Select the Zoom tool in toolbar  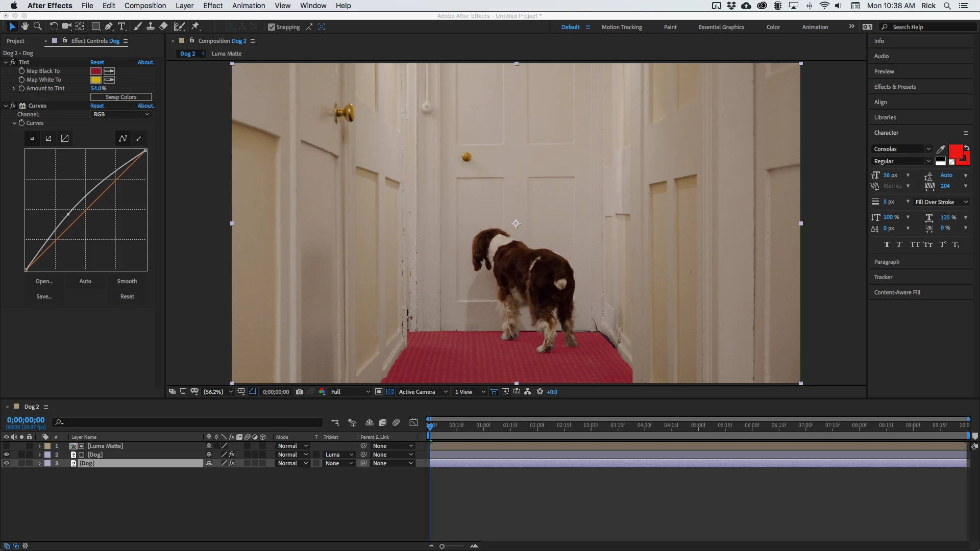pos(37,27)
